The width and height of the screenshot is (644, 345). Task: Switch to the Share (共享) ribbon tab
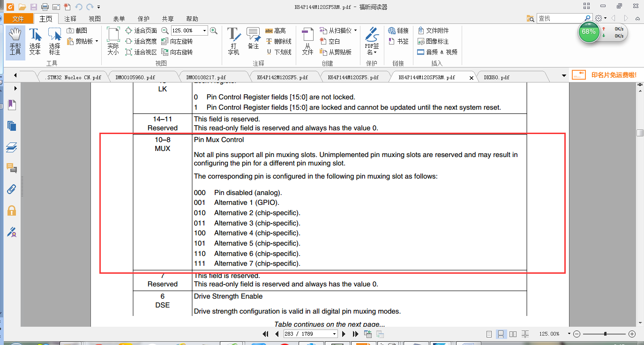pyautogui.click(x=168, y=19)
